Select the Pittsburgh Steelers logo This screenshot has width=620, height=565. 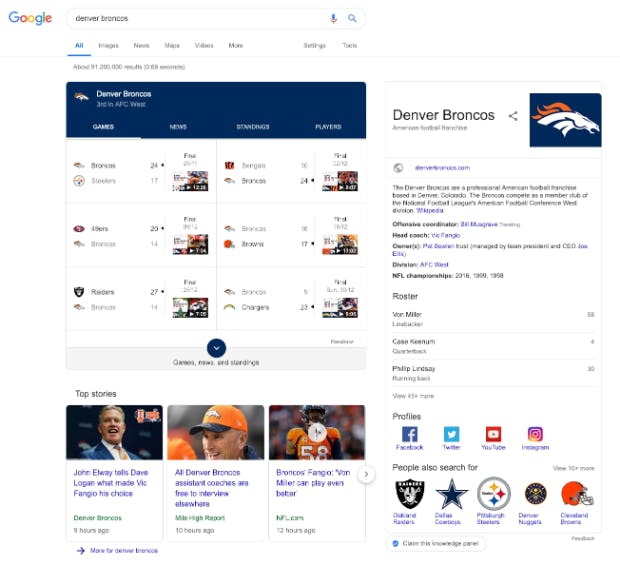coord(493,493)
